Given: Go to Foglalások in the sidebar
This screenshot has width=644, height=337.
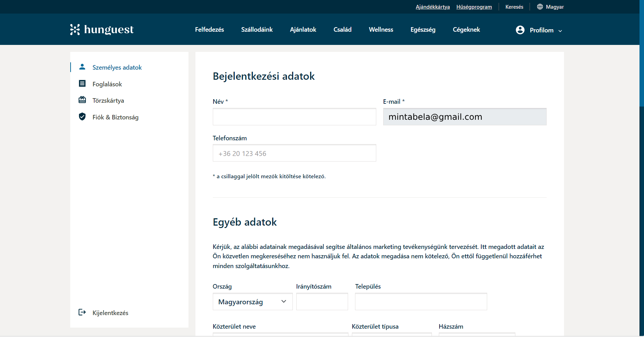Looking at the screenshot, I should (x=107, y=84).
